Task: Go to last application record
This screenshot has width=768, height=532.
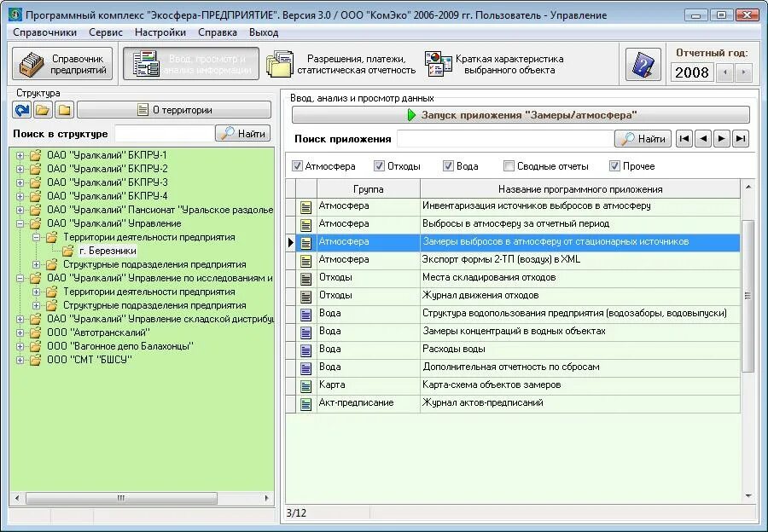Action: [x=741, y=139]
